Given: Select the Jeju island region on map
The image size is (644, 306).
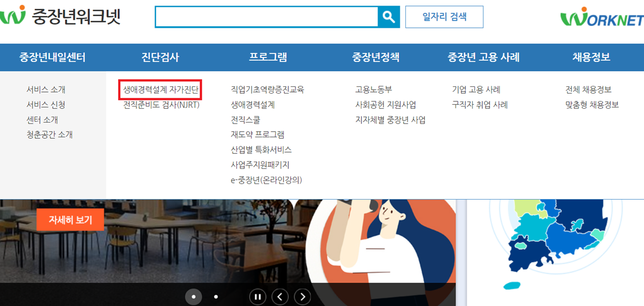Looking at the screenshot, I should [x=512, y=285].
